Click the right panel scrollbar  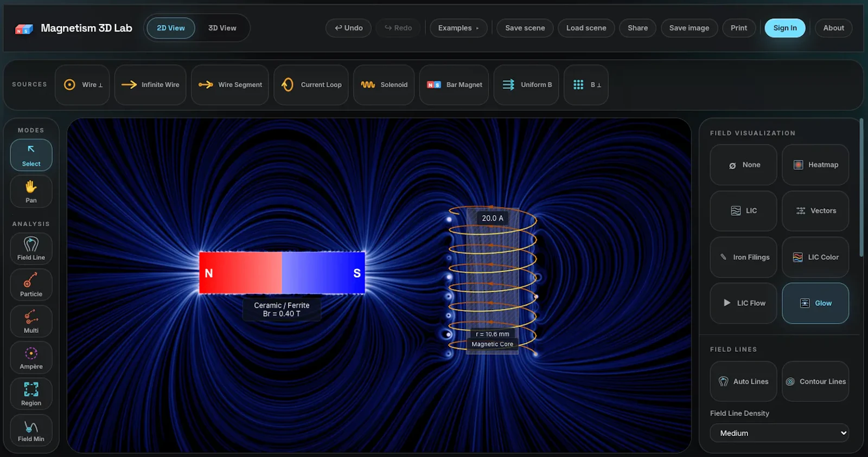(861, 188)
